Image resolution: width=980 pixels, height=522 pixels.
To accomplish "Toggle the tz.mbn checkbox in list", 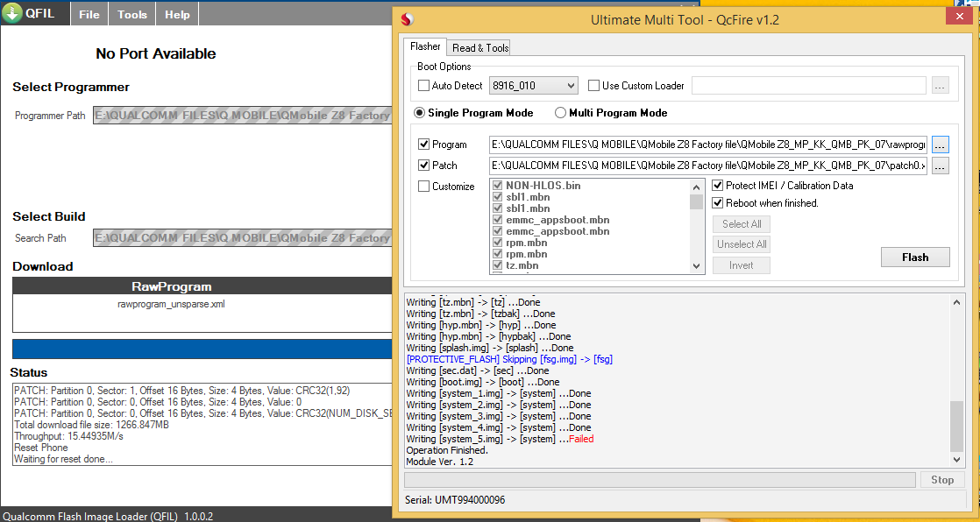I will [x=498, y=265].
